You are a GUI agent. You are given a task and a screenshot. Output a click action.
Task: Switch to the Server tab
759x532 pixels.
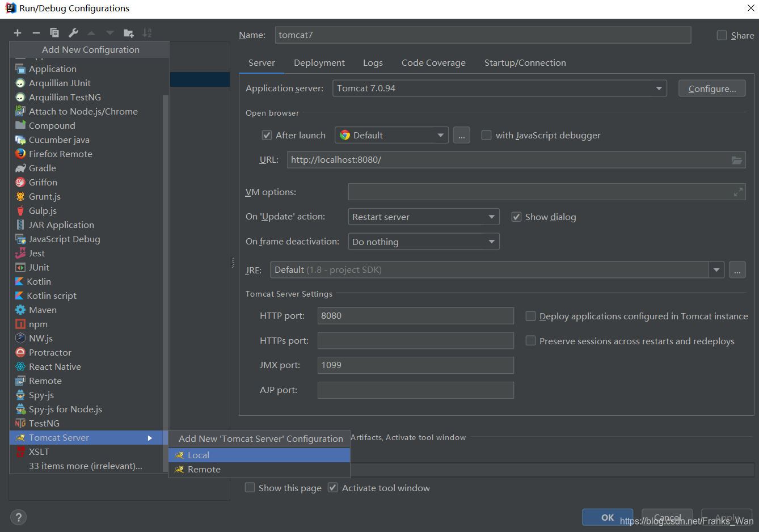[x=262, y=63]
